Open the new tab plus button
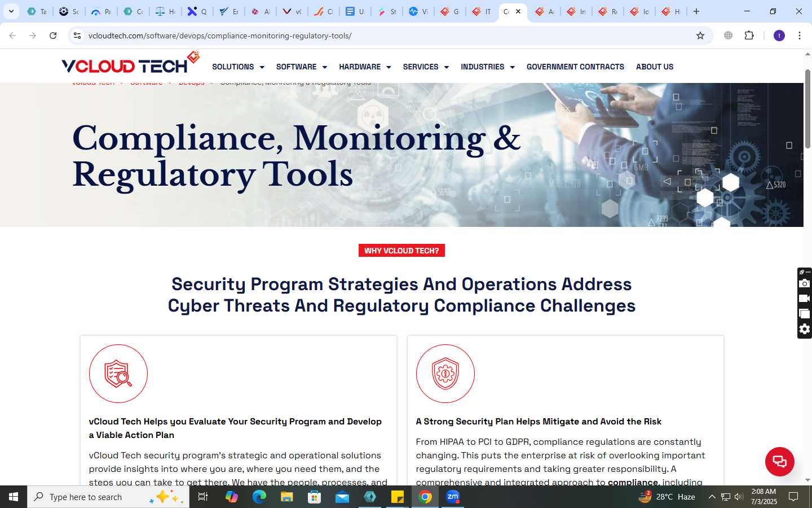The image size is (812, 508). [x=696, y=11]
